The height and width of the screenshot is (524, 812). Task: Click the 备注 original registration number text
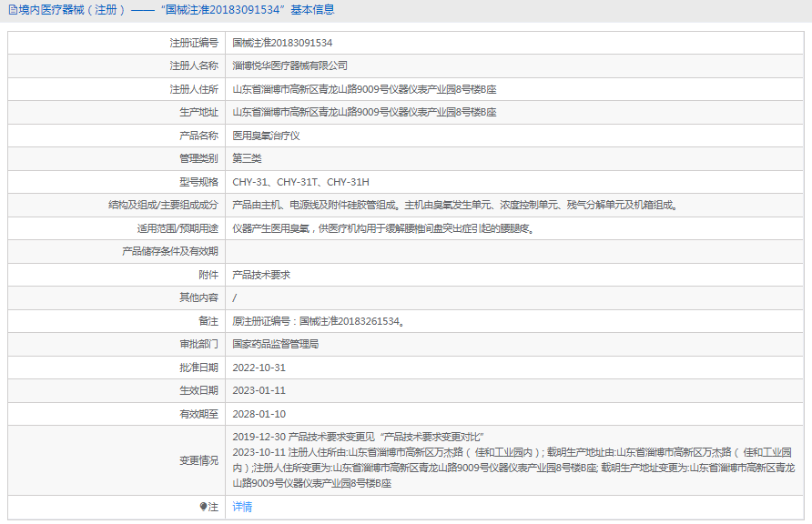[x=318, y=321]
